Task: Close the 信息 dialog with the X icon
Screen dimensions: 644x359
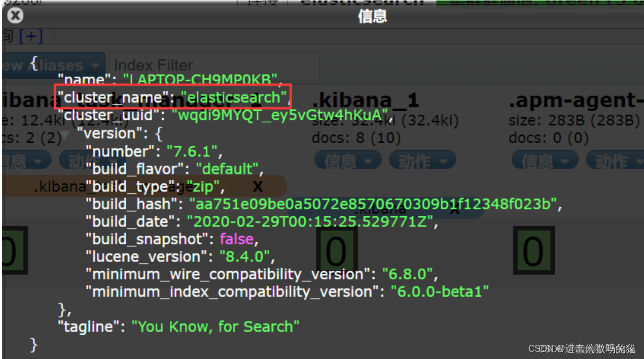Action: coord(16,16)
